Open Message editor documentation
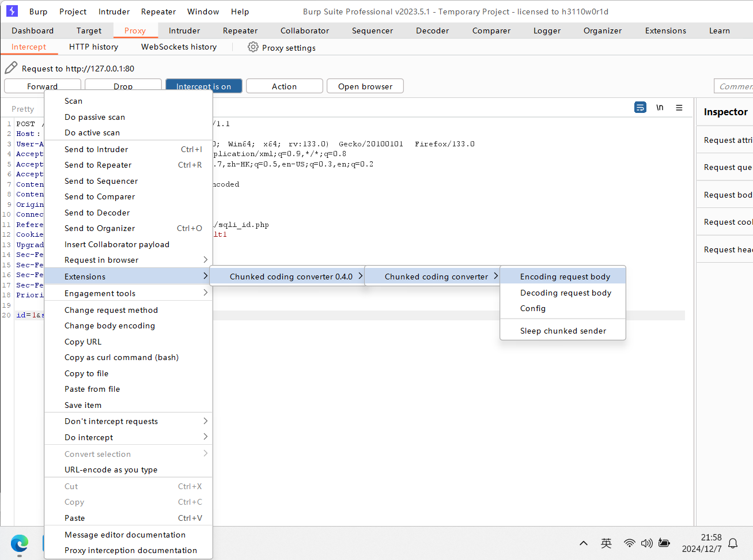753x560 pixels. point(128,535)
